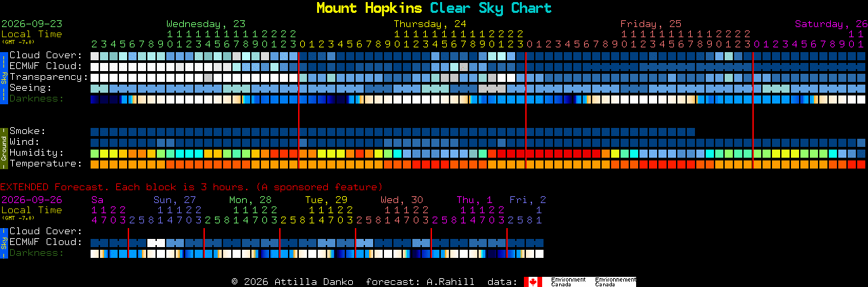Click the white block in extended ECMWF Cloud row
This screenshot has height=287, width=868.
point(156,242)
